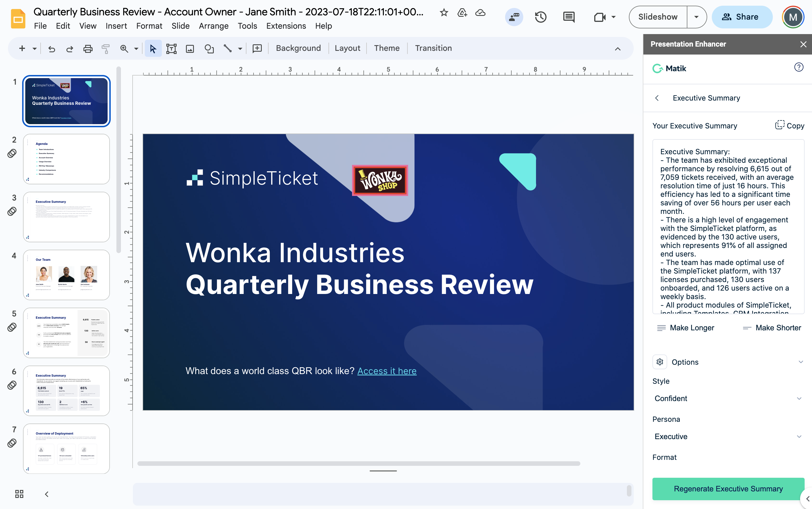Star this presentation
Viewport: 812px width, 509px height.
444,13
